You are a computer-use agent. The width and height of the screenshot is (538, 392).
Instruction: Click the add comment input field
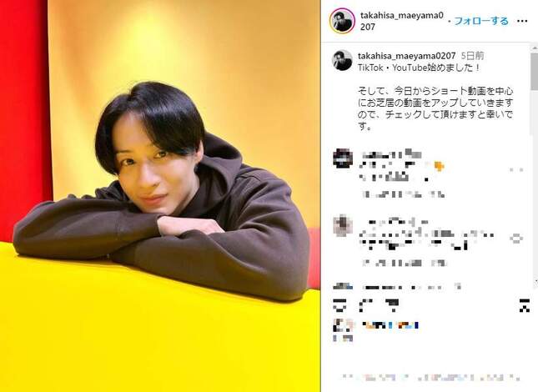[431, 377]
